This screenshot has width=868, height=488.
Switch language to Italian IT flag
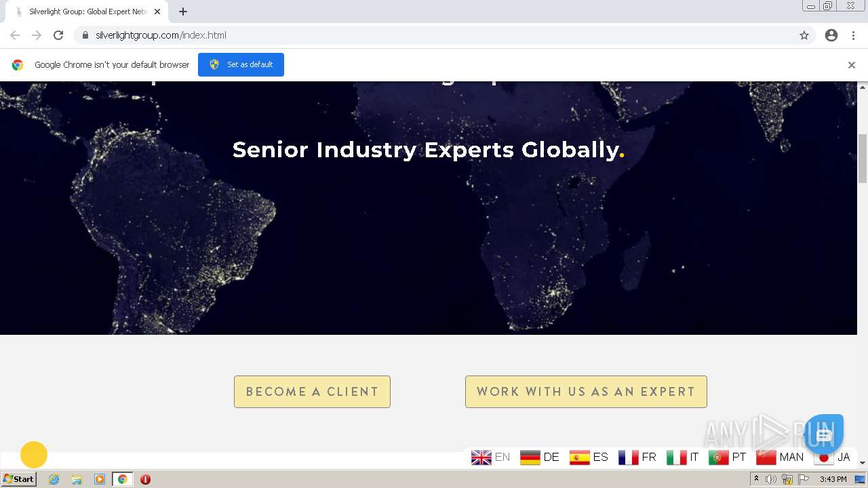(x=682, y=457)
